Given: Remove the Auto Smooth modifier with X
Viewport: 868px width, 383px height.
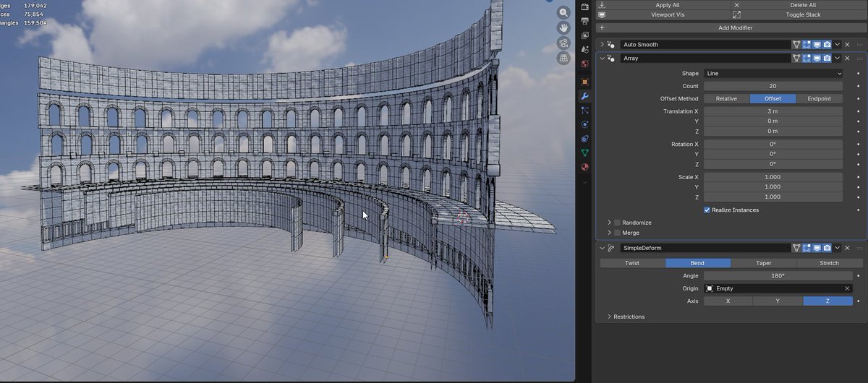Looking at the screenshot, I should 847,45.
